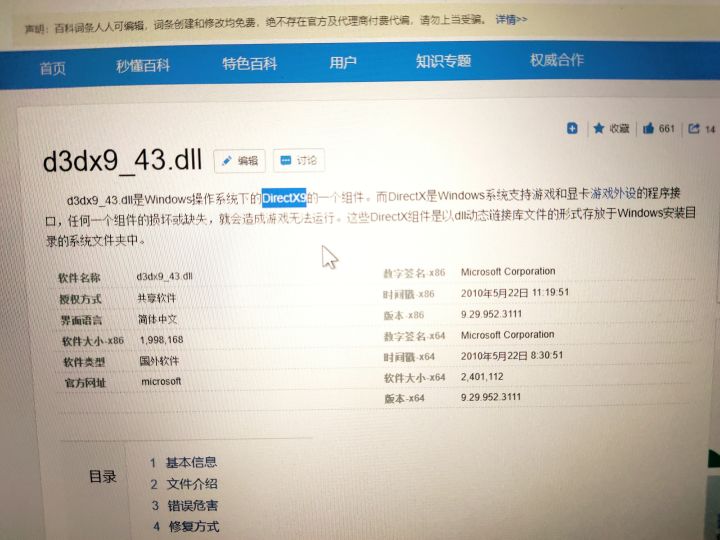Jump to 4 修复方式 in contents
Image resolution: width=720 pixels, height=540 pixels.
(x=186, y=526)
